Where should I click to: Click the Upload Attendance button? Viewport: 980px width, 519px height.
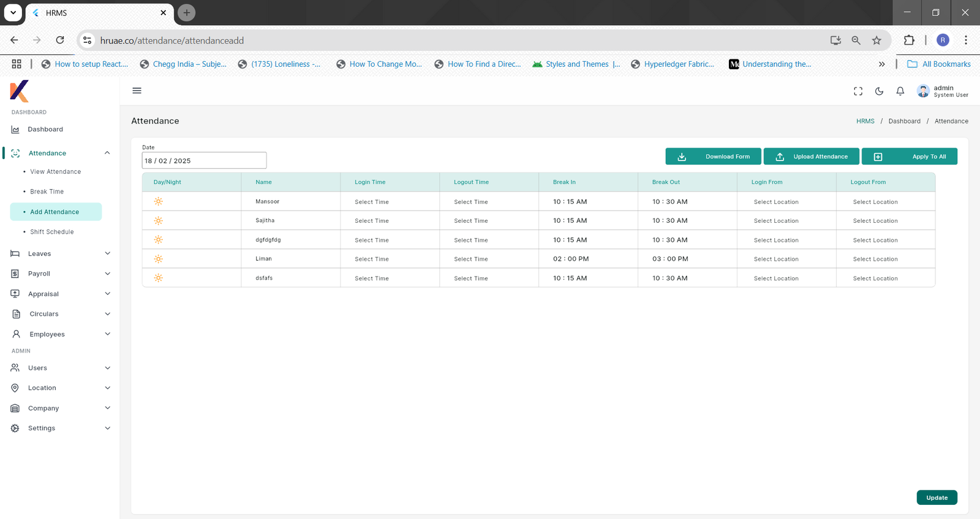[811, 157]
